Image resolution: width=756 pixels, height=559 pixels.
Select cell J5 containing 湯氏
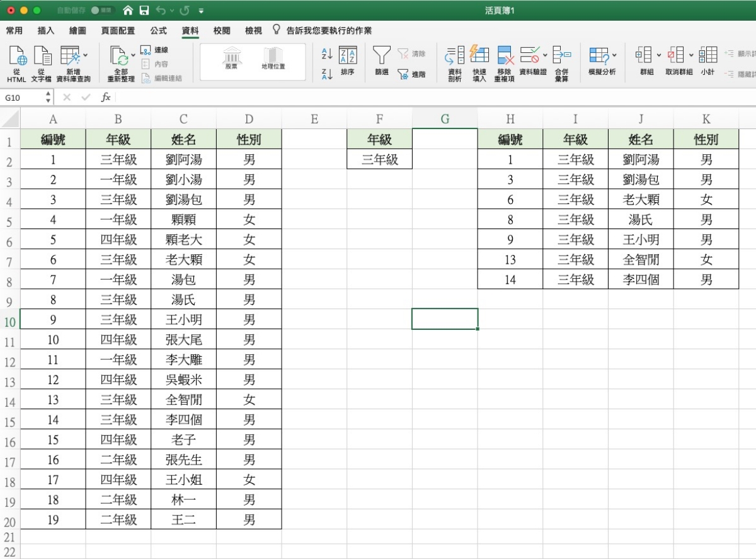tap(641, 220)
